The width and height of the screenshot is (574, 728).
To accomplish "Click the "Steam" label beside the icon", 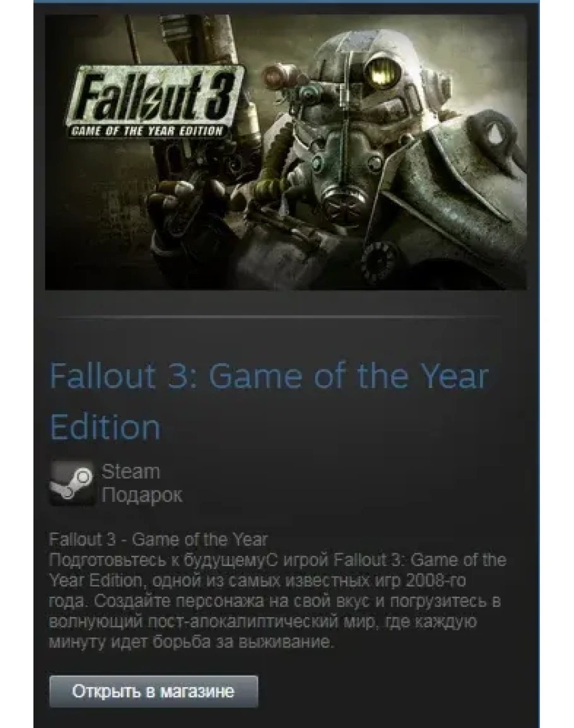I will click(131, 471).
